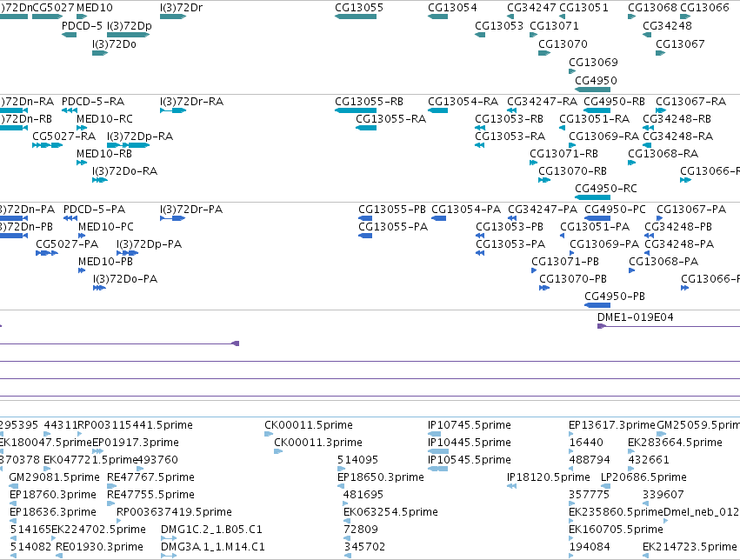Click the CG13071 gene label
This screenshot has height=560, width=740.
click(554, 25)
